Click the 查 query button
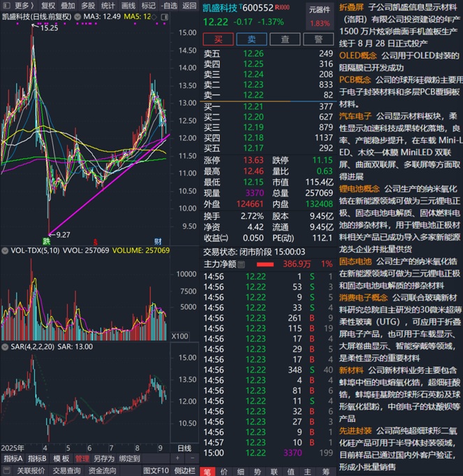This screenshot has height=476, width=463. click(x=285, y=39)
